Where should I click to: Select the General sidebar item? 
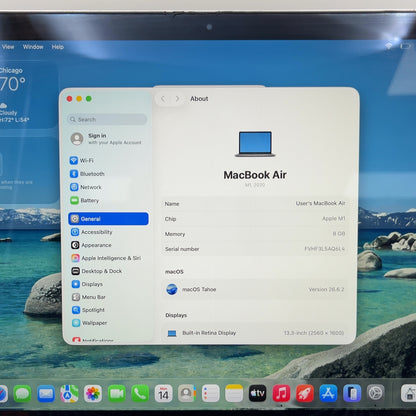point(108,219)
